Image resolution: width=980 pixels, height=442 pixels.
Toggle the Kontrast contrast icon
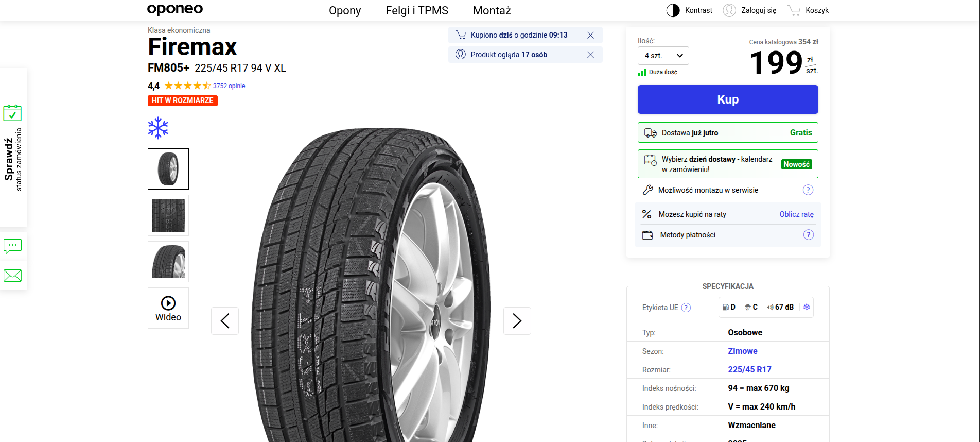point(673,10)
